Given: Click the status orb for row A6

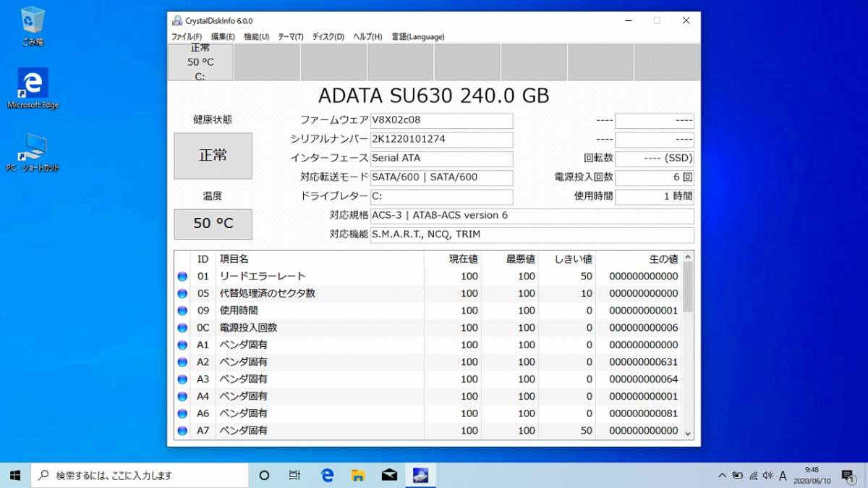Looking at the screenshot, I should click(182, 413).
